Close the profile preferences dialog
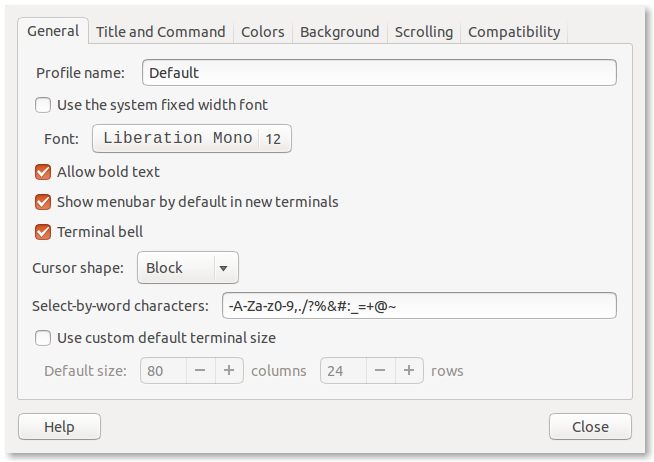The width and height of the screenshot is (654, 462). coord(590,427)
